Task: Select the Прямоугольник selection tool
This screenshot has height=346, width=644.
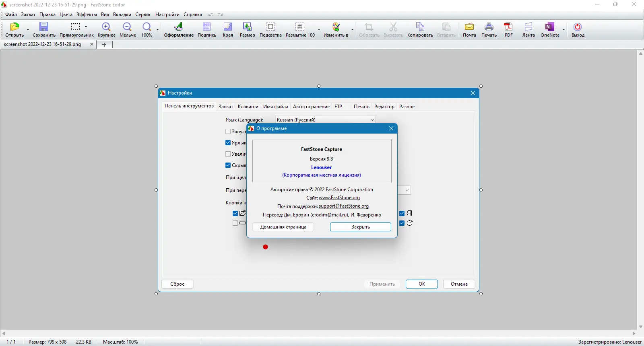Action: pos(75,27)
